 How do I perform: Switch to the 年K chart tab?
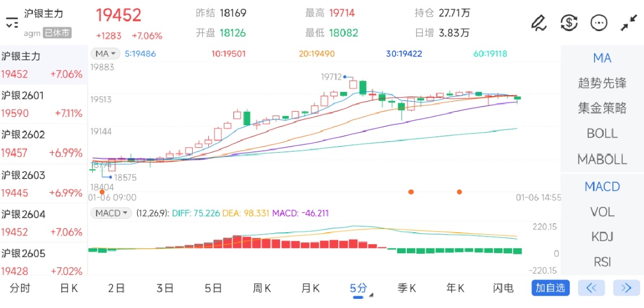click(x=455, y=288)
